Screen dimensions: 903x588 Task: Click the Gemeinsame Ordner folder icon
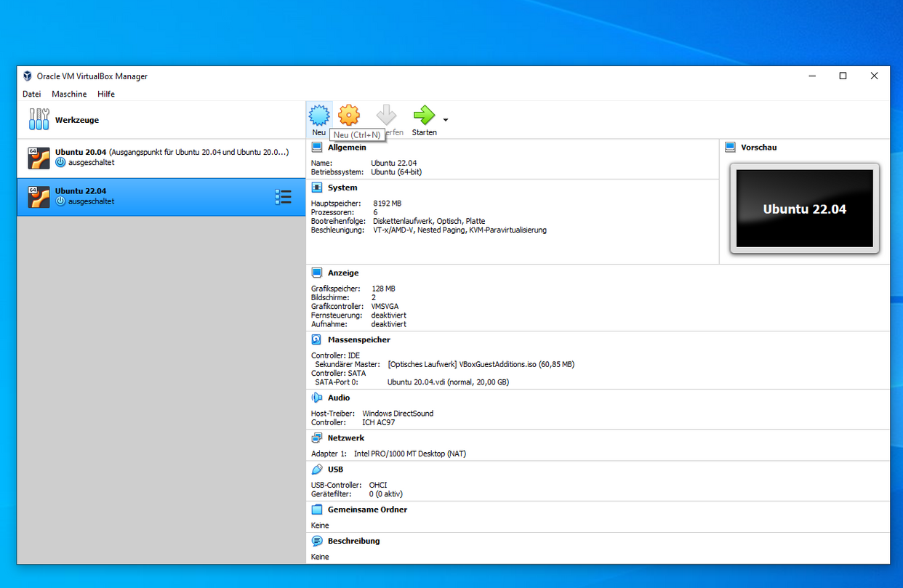(x=317, y=510)
